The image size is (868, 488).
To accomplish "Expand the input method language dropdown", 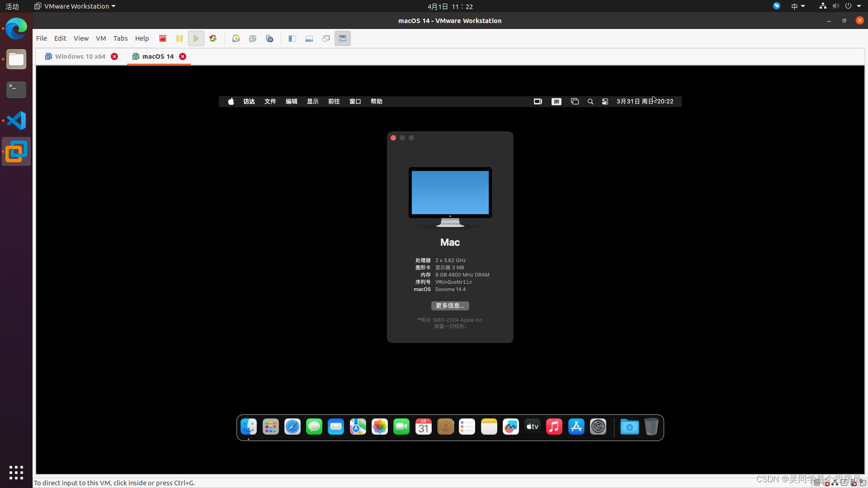I will pos(803,6).
